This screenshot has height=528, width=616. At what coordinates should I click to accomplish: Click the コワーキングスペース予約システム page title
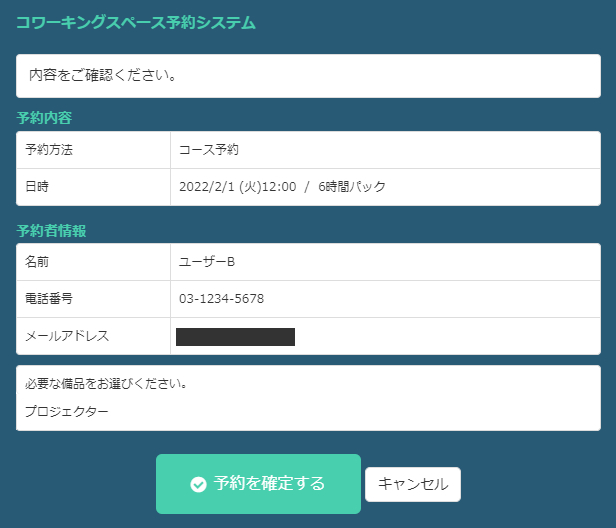point(136,21)
